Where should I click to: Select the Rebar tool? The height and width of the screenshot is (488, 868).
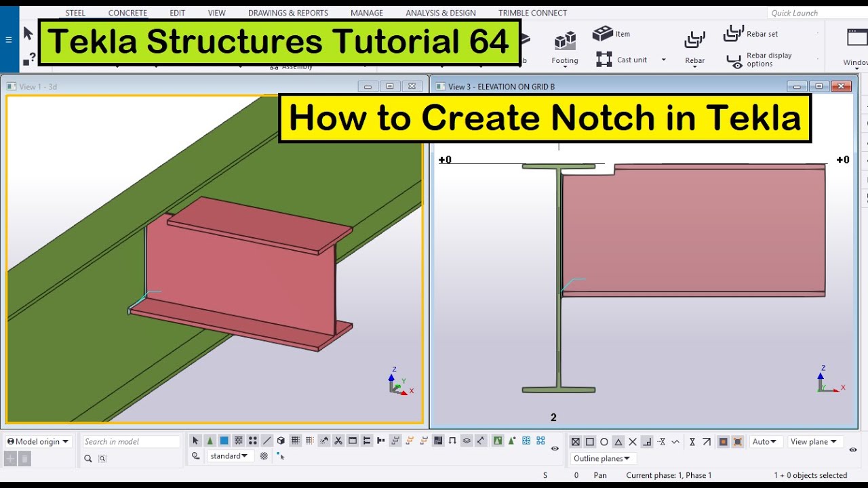click(x=695, y=47)
